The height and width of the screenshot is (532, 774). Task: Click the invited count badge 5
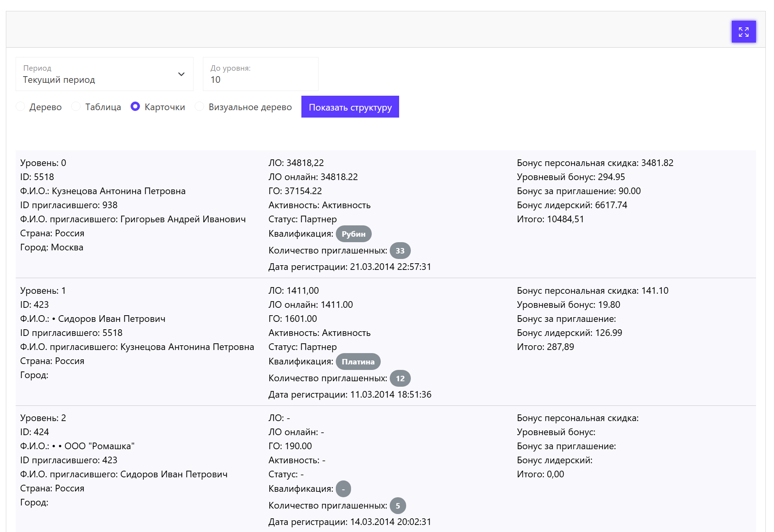coord(398,506)
